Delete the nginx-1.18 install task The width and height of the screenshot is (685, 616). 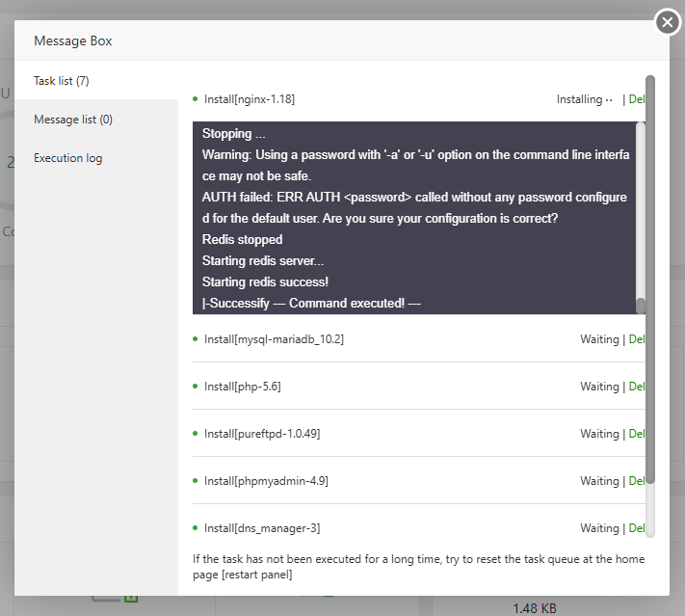[x=636, y=99]
